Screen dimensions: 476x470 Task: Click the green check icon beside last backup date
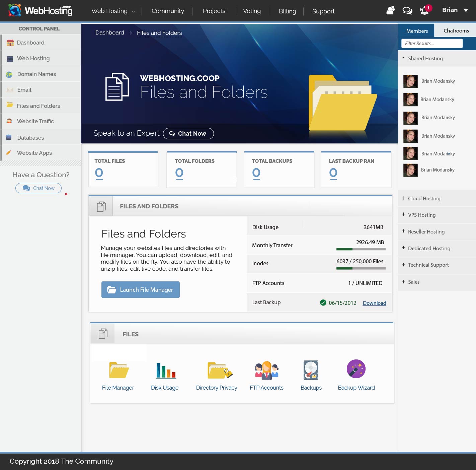323,303
